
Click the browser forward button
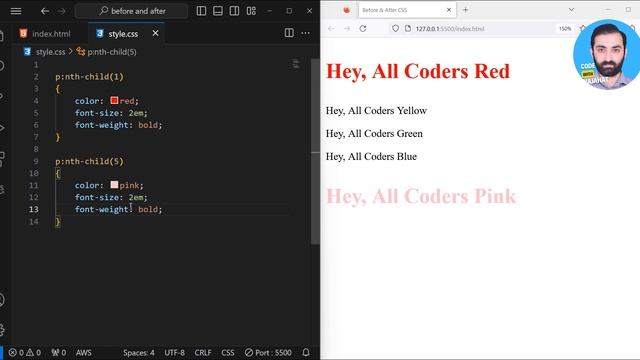pos(347,29)
